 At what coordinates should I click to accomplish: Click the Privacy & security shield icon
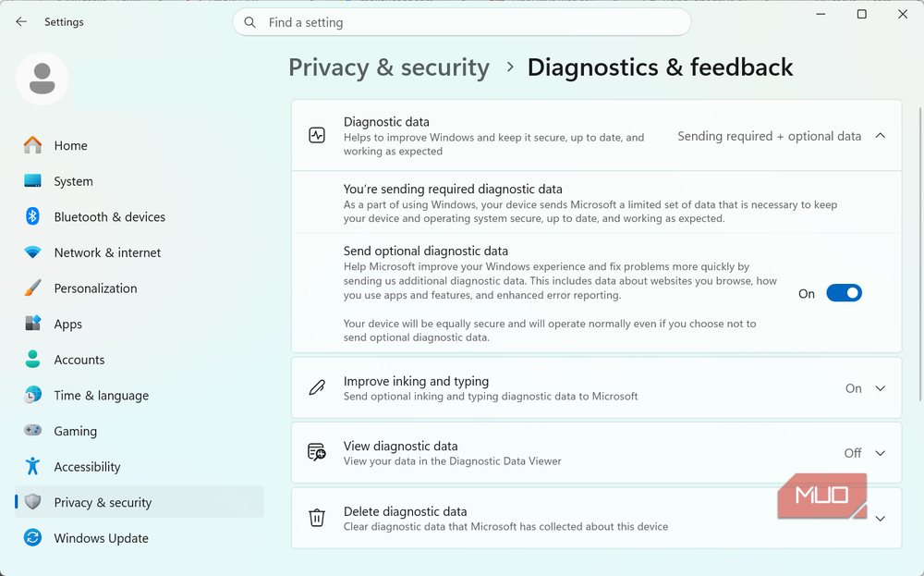pyautogui.click(x=33, y=502)
